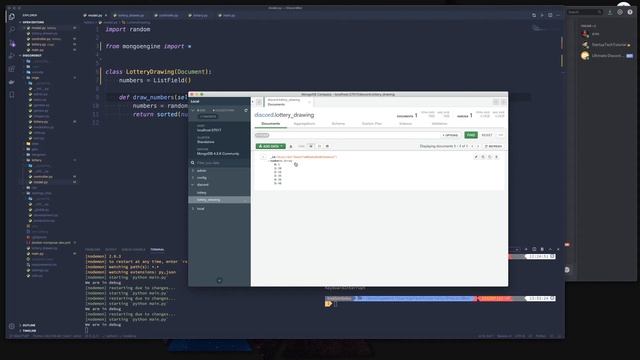Delete the document using the trash icon
This screenshot has height=360, width=640.
tap(497, 157)
